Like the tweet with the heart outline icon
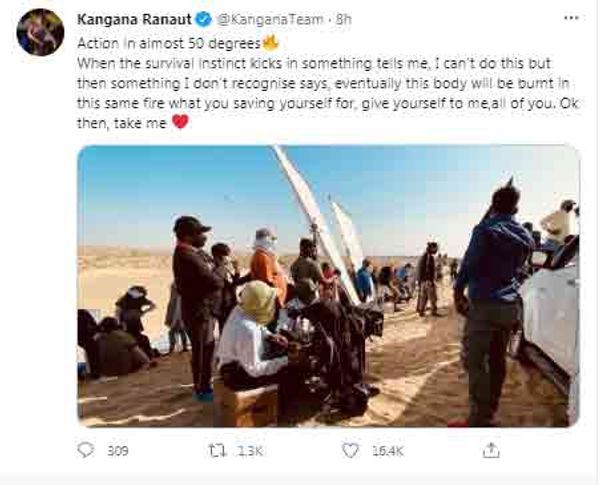Image resolution: width=600 pixels, height=485 pixels. pos(350,451)
